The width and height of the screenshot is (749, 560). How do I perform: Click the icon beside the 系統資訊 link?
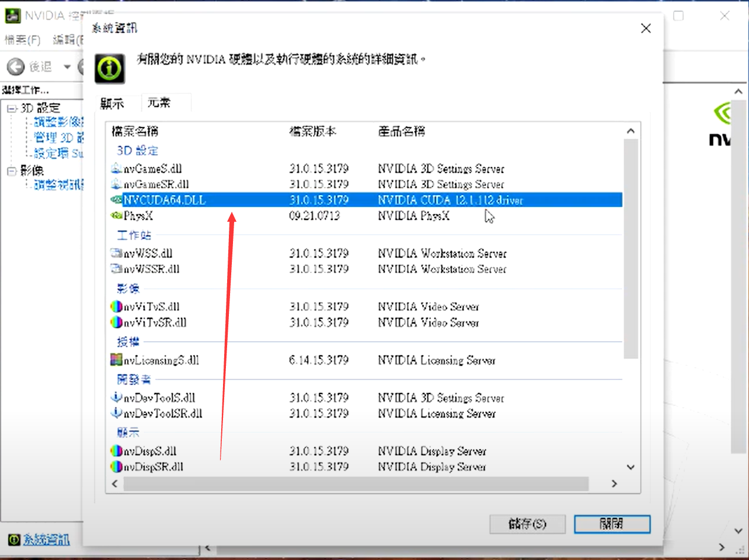coord(14,539)
